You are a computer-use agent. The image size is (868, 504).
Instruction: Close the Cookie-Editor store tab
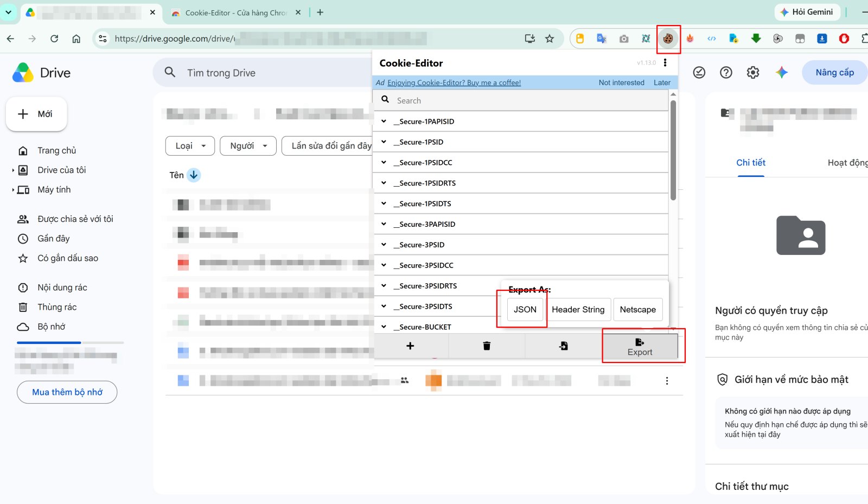[298, 12]
